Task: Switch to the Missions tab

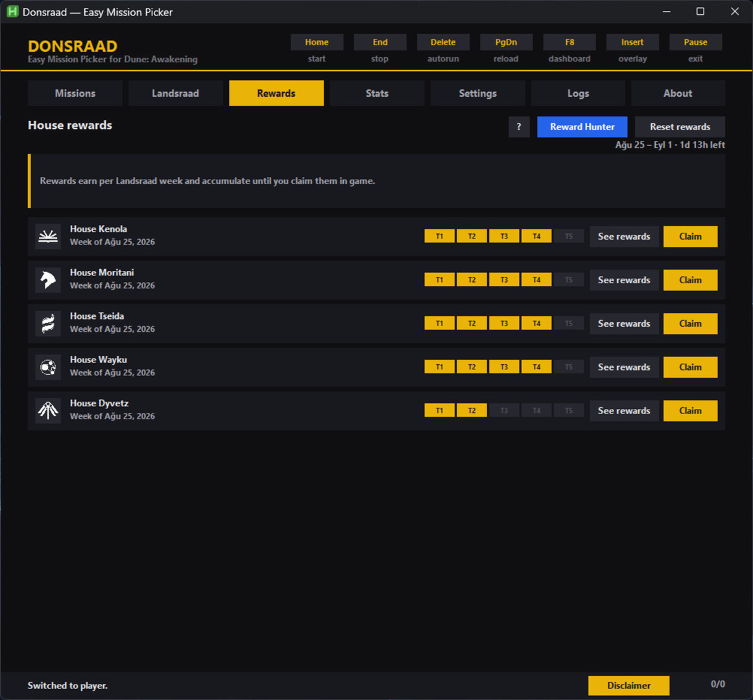Action: click(x=75, y=93)
